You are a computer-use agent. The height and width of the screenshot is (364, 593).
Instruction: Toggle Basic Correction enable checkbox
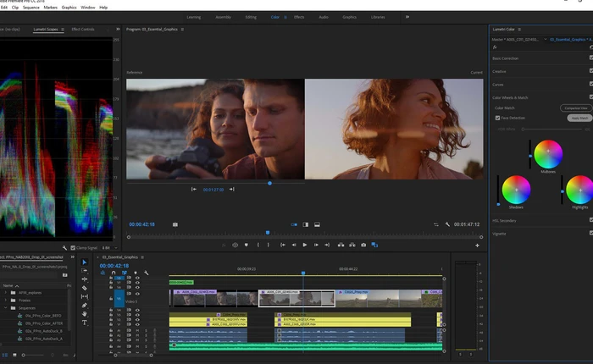591,58
